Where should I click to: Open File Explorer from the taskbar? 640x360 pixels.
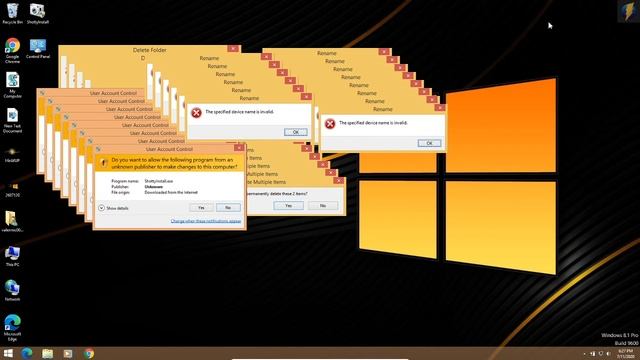click(47, 353)
